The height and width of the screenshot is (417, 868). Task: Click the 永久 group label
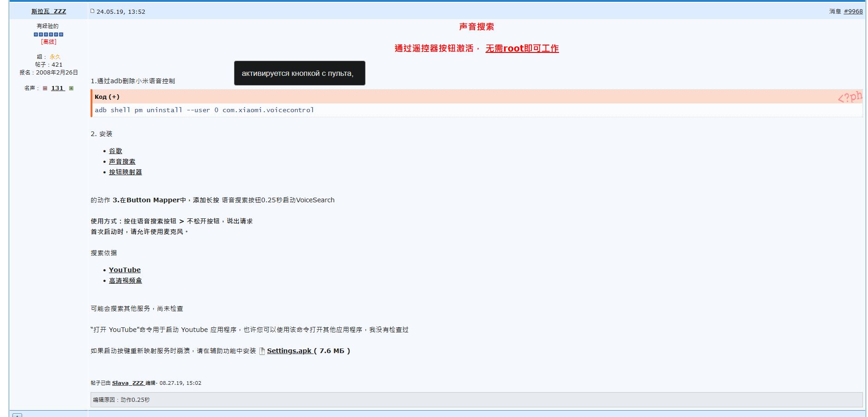tap(55, 57)
